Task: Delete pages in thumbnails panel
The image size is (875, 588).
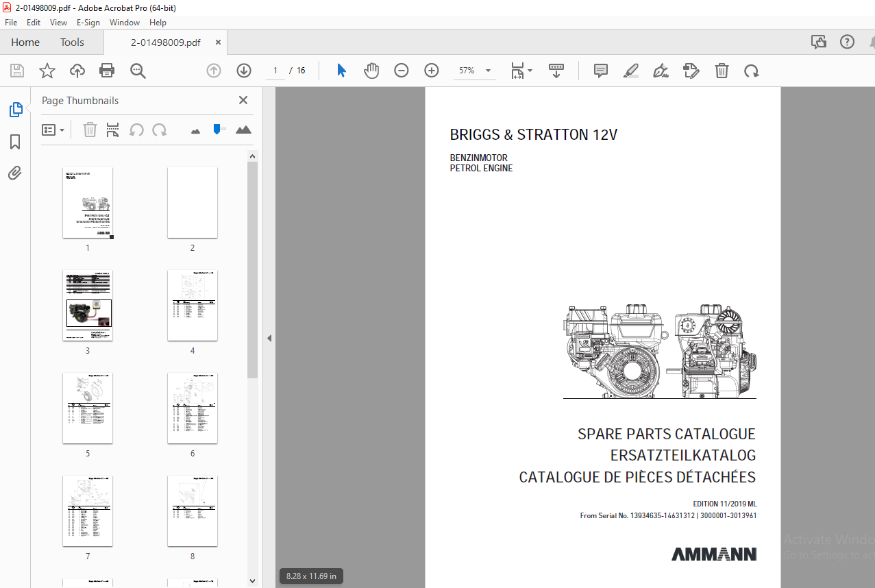Action: click(90, 130)
